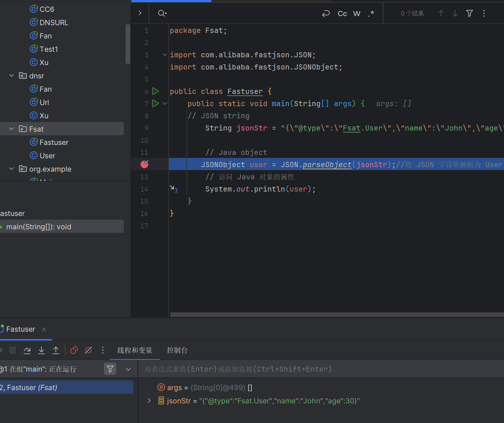The height and width of the screenshot is (423, 504).
Task: Click the Step Out up-arrow icon
Action: point(56,350)
